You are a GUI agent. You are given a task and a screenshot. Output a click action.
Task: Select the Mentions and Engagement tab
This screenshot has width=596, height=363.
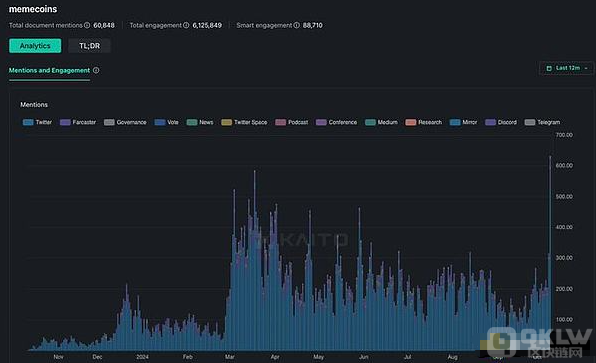[x=49, y=70]
